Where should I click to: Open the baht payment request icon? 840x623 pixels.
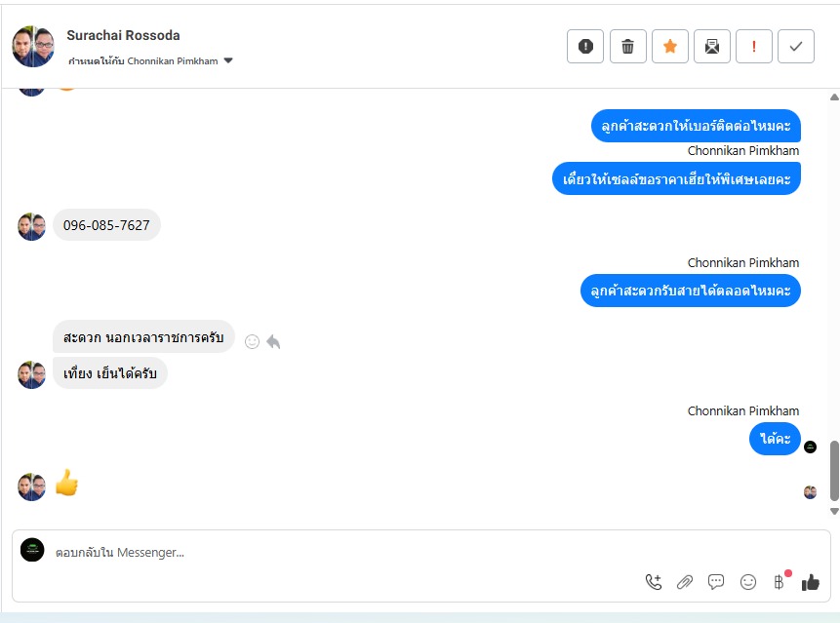point(780,582)
